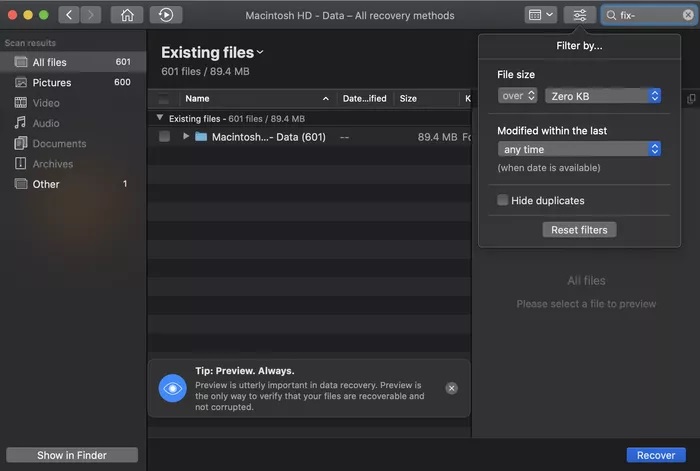The height and width of the screenshot is (471, 700).
Task: Click the Show in Finder button
Action: [72, 455]
